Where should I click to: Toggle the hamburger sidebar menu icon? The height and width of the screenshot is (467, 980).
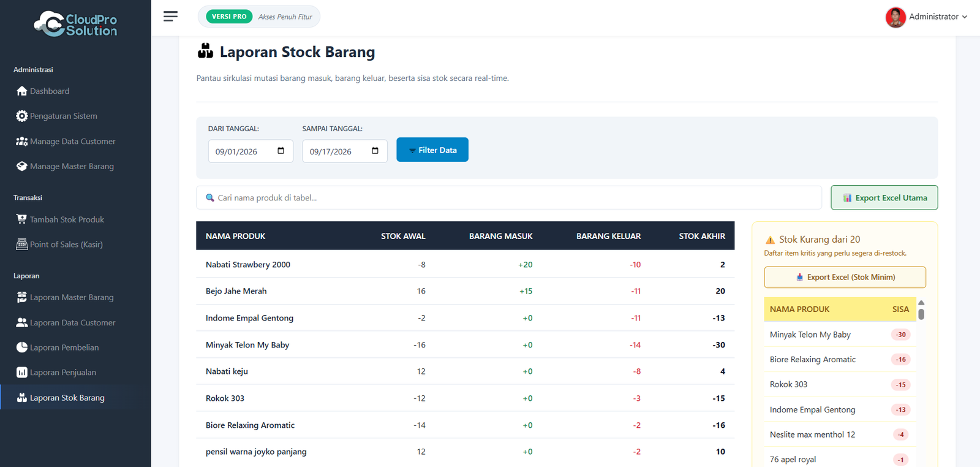coord(170,17)
